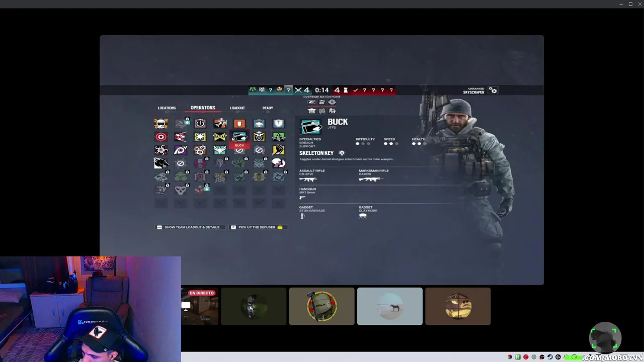Click the webcam overlay of the streamer
The width and height of the screenshot is (644, 362).
pyautogui.click(x=91, y=309)
